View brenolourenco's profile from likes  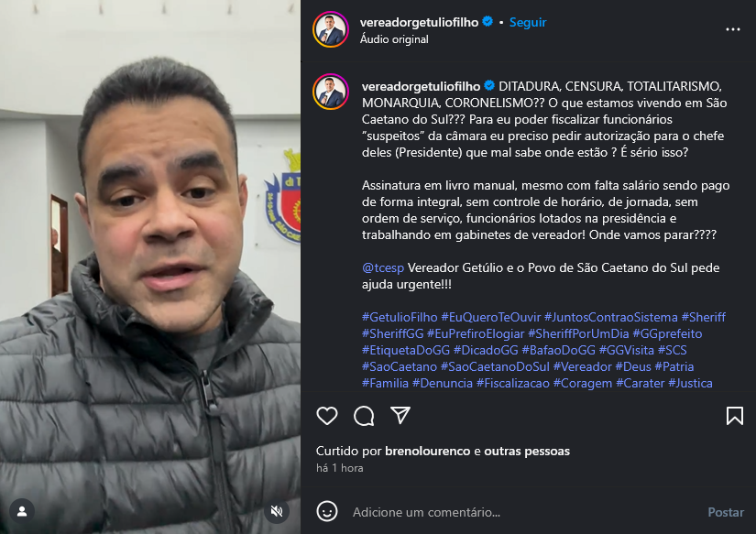(x=427, y=451)
